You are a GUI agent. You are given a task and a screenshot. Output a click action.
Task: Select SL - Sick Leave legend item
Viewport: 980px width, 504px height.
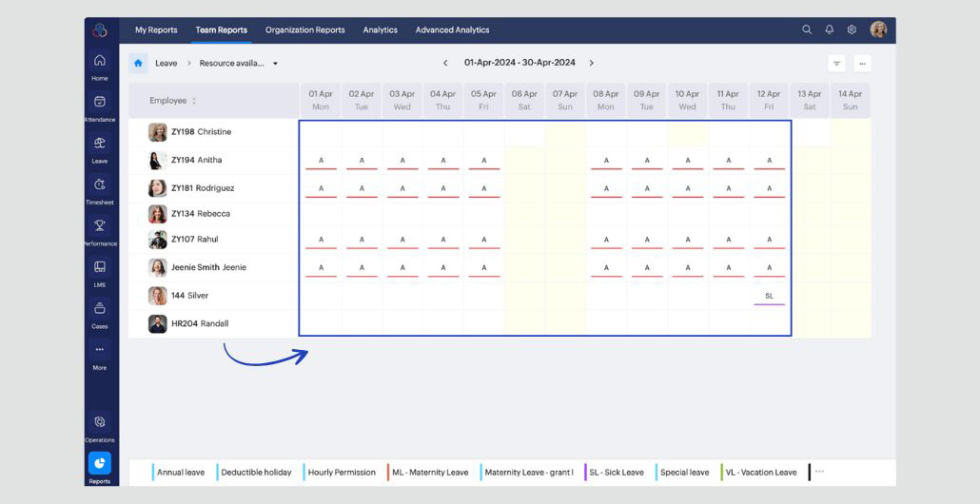coord(617,473)
